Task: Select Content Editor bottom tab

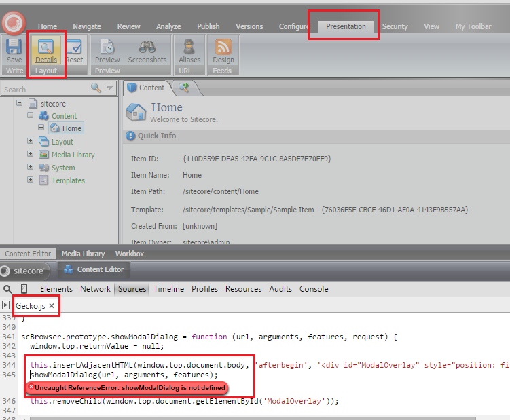Action: tap(28, 254)
